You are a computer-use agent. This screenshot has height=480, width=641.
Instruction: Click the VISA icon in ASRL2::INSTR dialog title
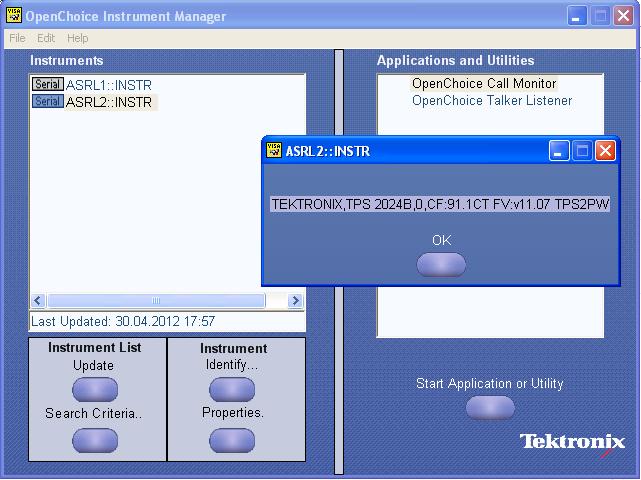tap(274, 150)
